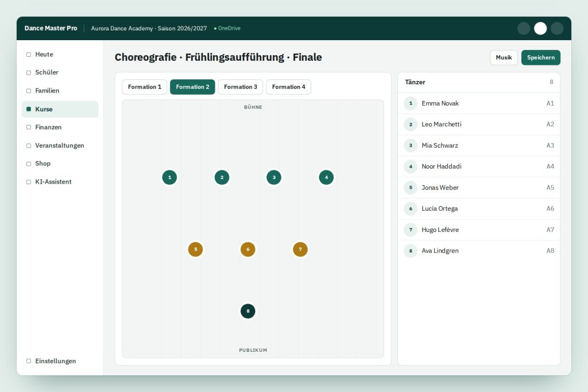Open Familien in the sidebar
The height and width of the screenshot is (392, 588).
click(x=60, y=91)
